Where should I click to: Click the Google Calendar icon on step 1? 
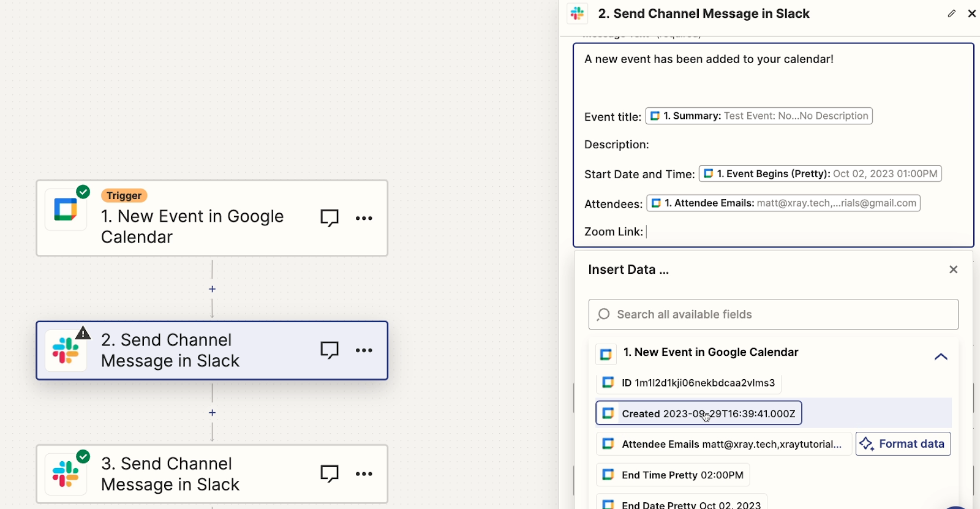(x=66, y=209)
